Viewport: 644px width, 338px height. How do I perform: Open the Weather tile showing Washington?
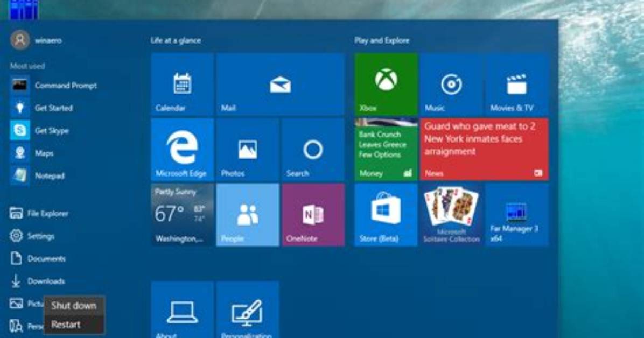[x=182, y=215]
